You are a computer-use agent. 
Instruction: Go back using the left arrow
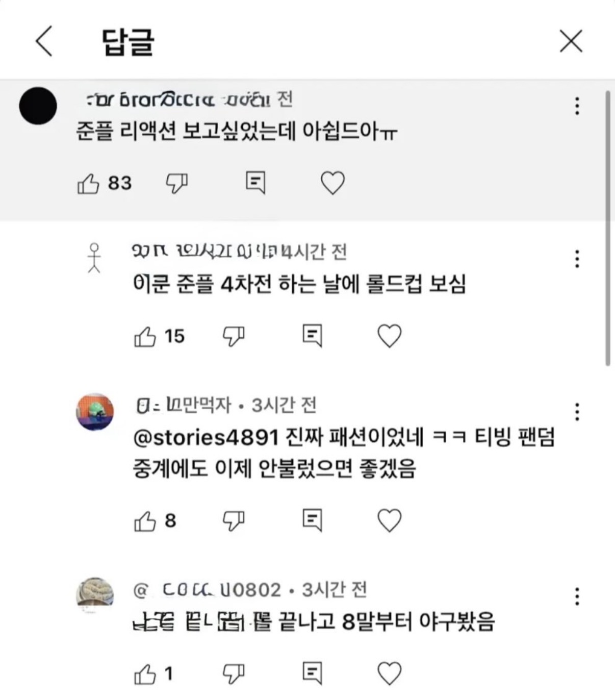coord(44,41)
